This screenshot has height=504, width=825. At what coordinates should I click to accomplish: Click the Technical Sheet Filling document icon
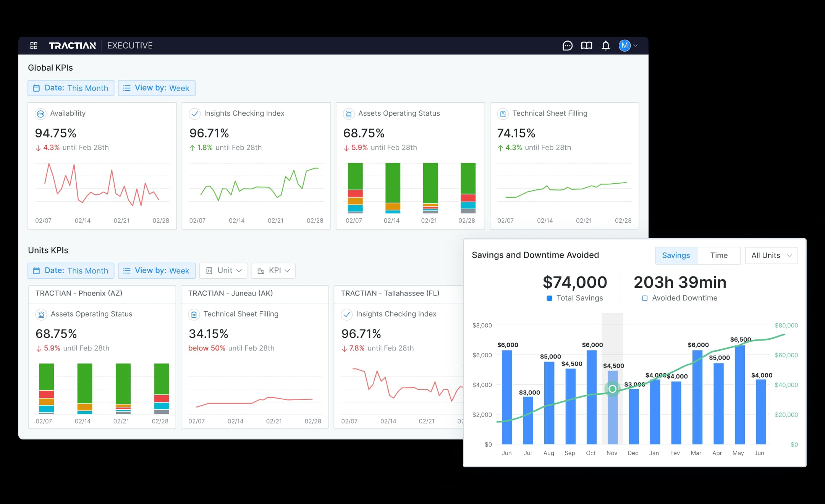coord(503,113)
